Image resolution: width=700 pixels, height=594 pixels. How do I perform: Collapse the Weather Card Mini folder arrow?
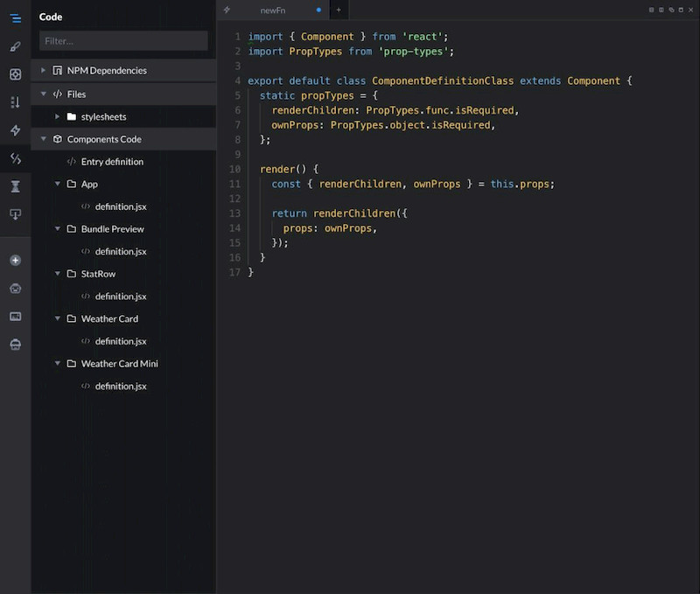tap(57, 364)
